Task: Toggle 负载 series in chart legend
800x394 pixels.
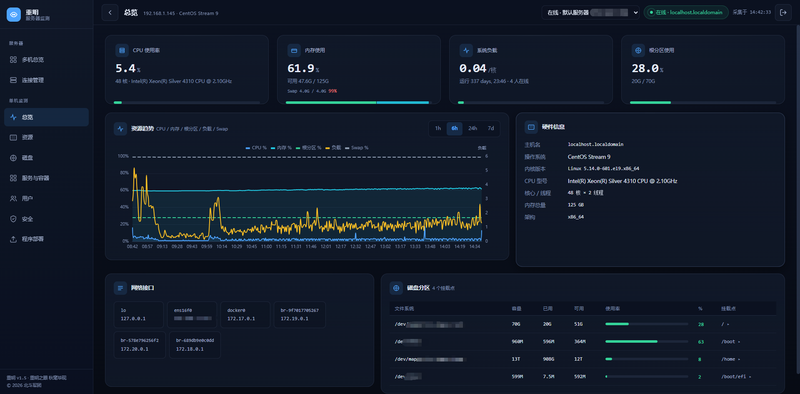Action: tap(333, 147)
